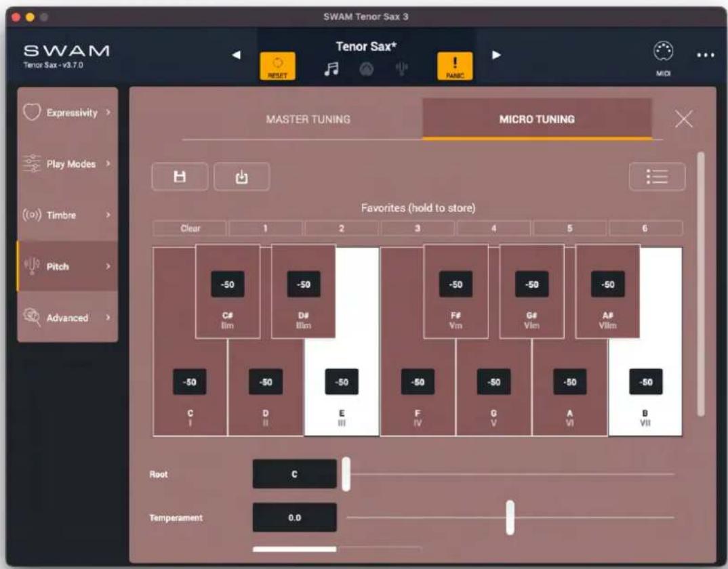Click the Tenor Sax* preset name

tap(366, 47)
